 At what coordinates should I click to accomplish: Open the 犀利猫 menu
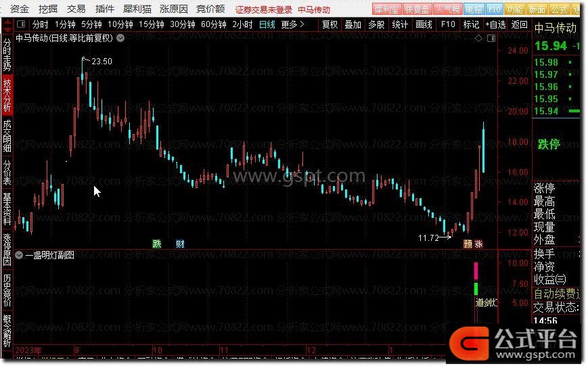click(x=137, y=9)
